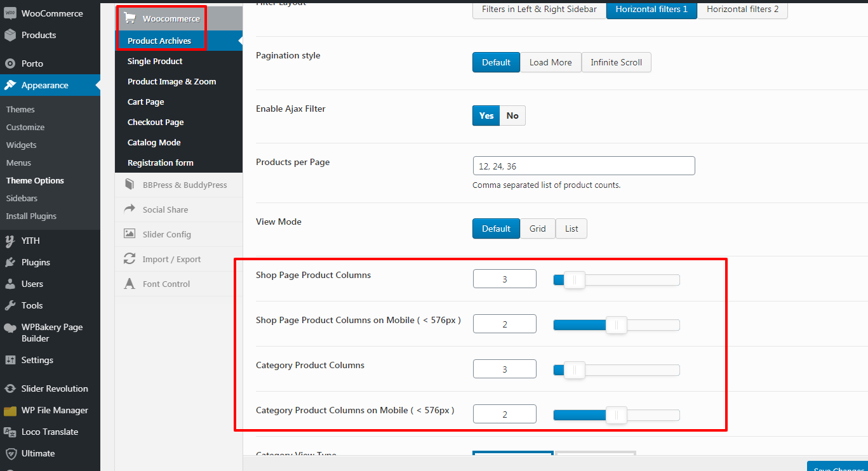
Task: Disable Ajax Filter with No
Action: click(512, 116)
